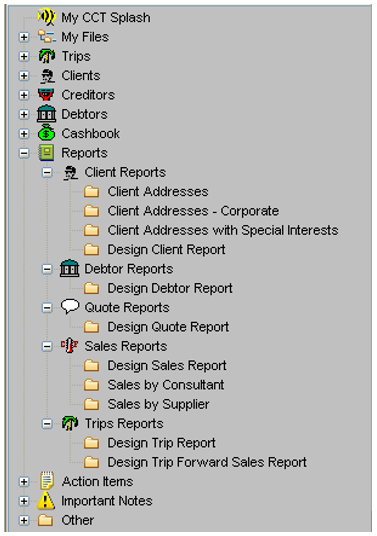
Task: Open Client Addresses - Corporate text
Action: click(193, 211)
